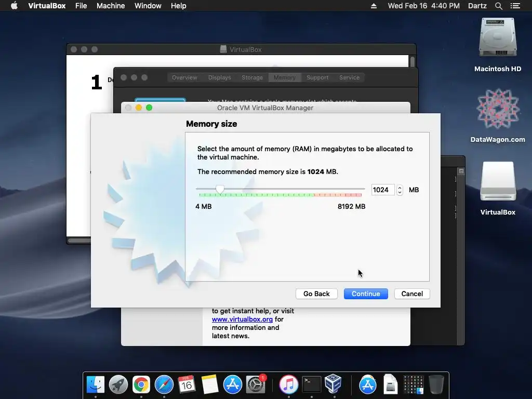This screenshot has width=532, height=399.
Task: Open Finder from the dock
Action: pos(96,385)
